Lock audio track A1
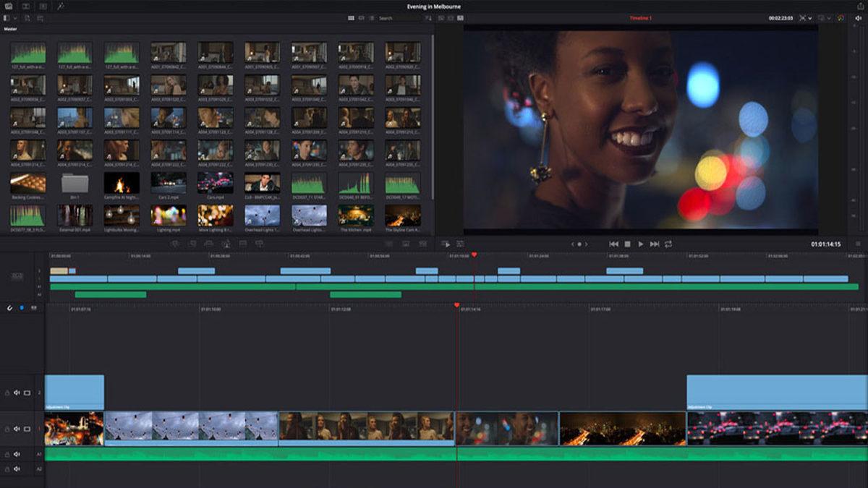The image size is (868, 488). (x=7, y=455)
